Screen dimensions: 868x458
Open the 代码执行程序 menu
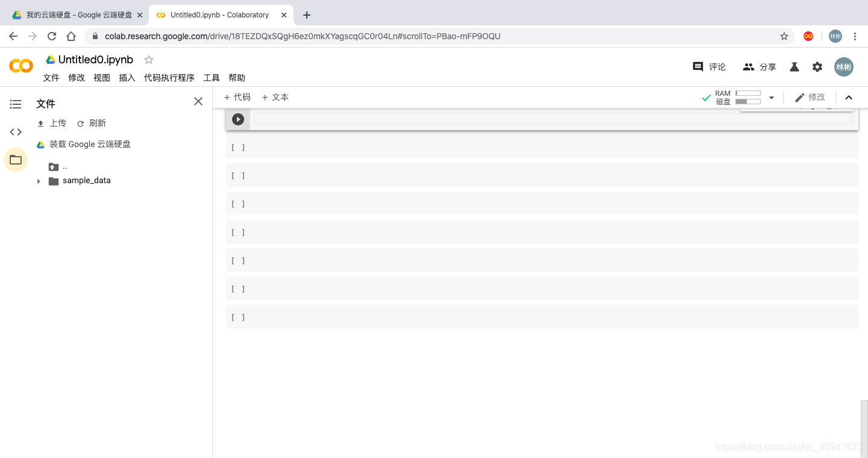pos(169,78)
